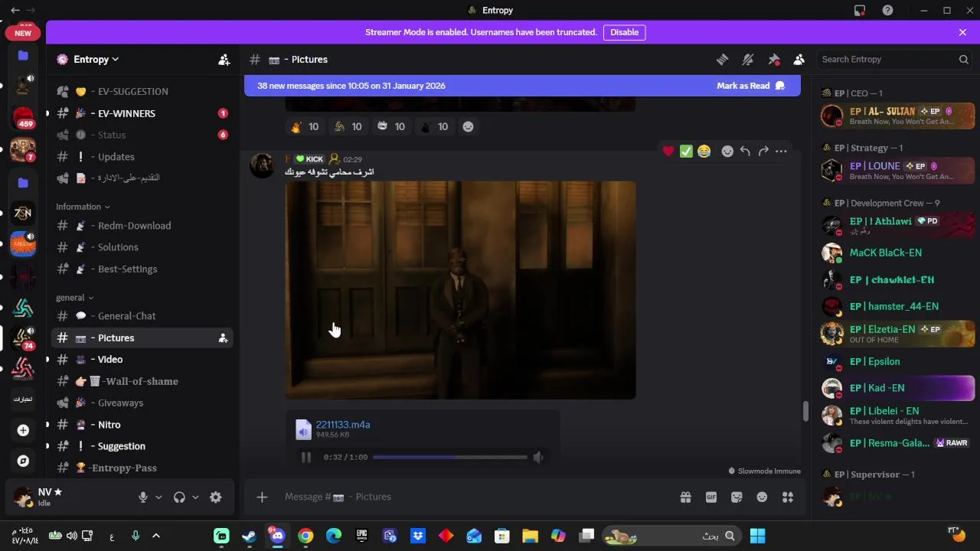Open the Nitro gift icon
The height and width of the screenshot is (551, 980).
click(x=685, y=497)
